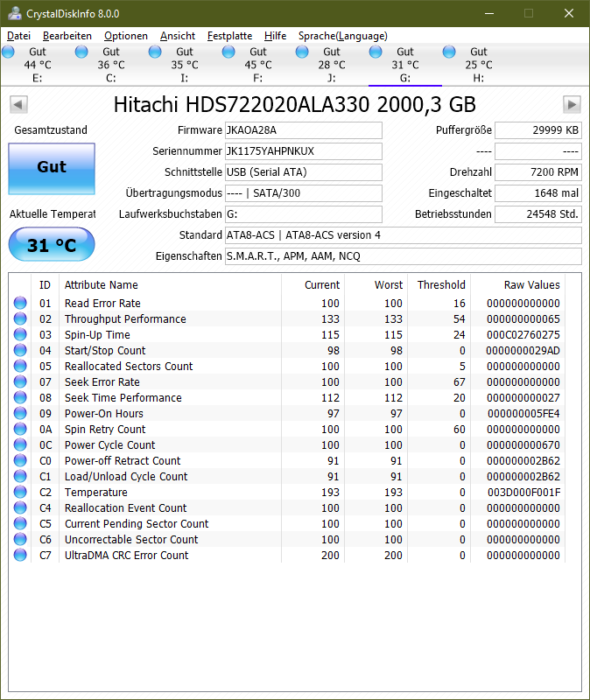This screenshot has width=590, height=700.
Task: Click the Firmware field JKAOA28A
Action: pyautogui.click(x=304, y=130)
